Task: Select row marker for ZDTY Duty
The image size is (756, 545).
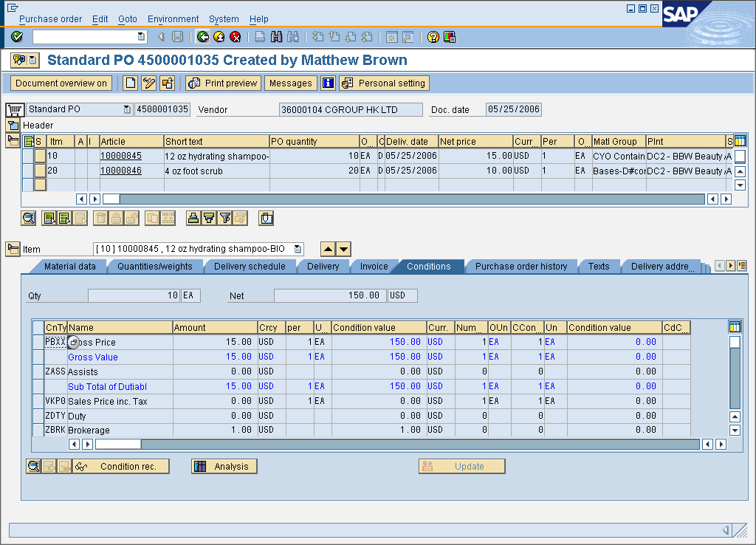Action: [x=38, y=416]
